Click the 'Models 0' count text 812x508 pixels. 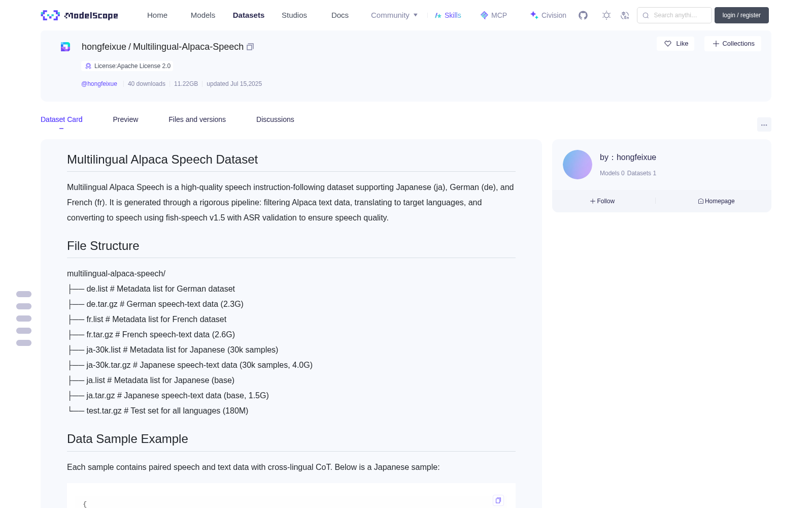(612, 173)
